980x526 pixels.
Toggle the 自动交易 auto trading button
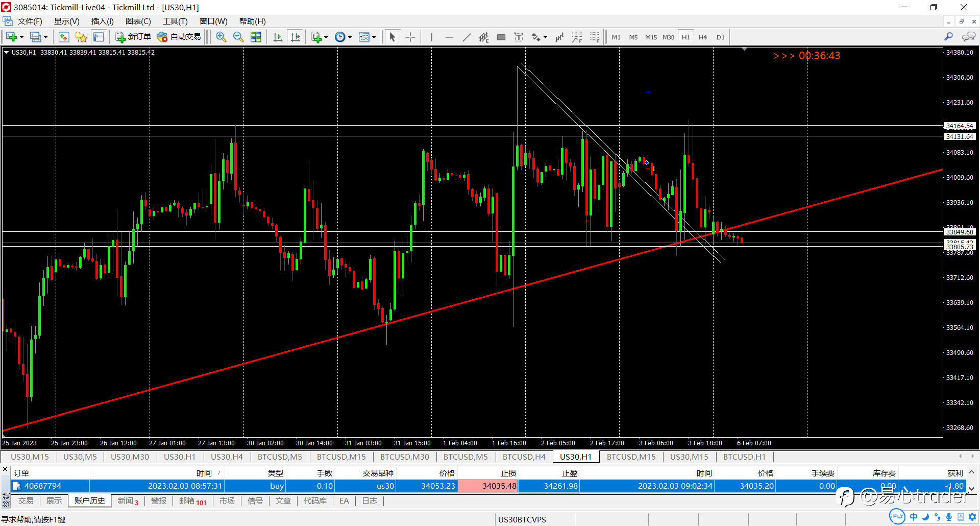coord(179,37)
